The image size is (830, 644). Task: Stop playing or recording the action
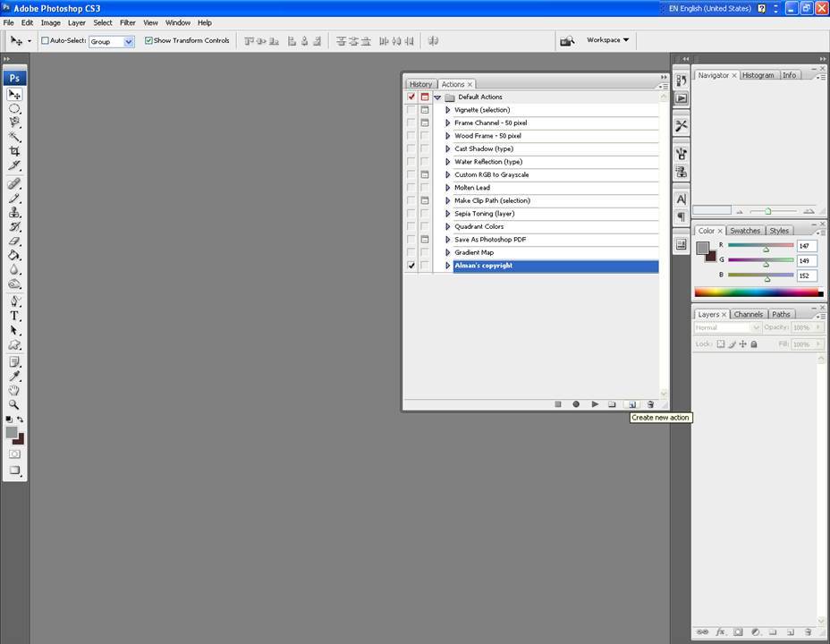coord(558,404)
